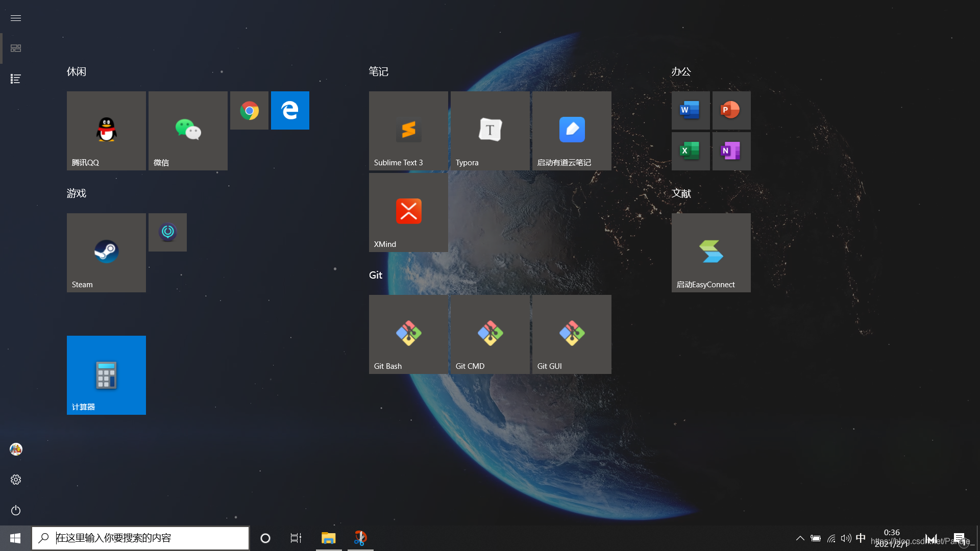Viewport: 980px width, 551px height.
Task: Launch the WeChat (微信) tile
Action: click(188, 131)
